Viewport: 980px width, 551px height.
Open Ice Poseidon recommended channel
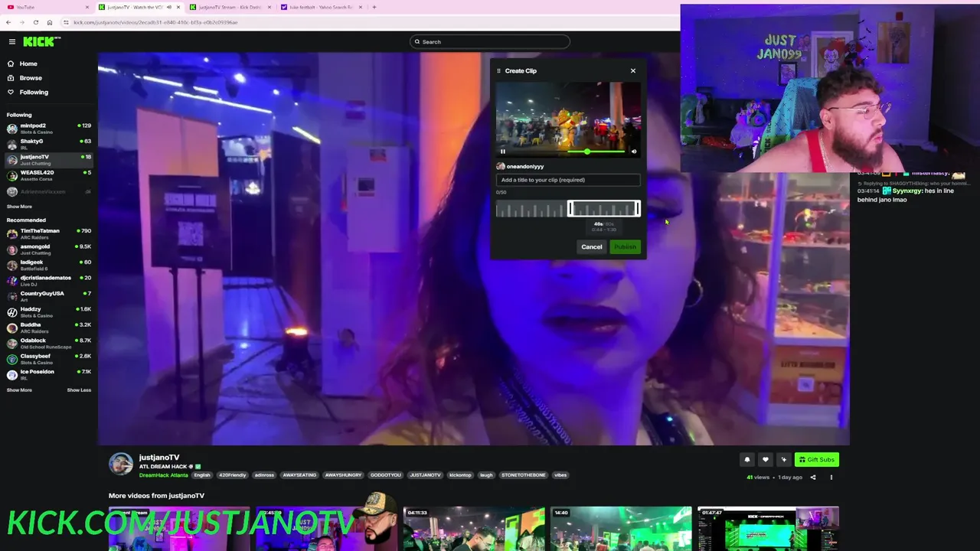(48, 374)
